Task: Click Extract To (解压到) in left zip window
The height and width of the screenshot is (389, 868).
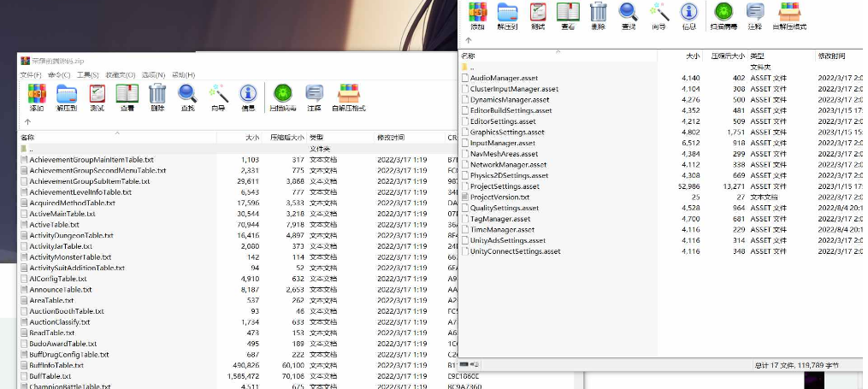Action: pyautogui.click(x=67, y=96)
